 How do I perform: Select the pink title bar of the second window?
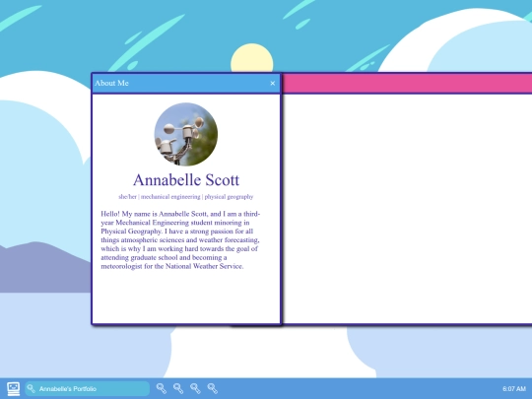[407, 83]
